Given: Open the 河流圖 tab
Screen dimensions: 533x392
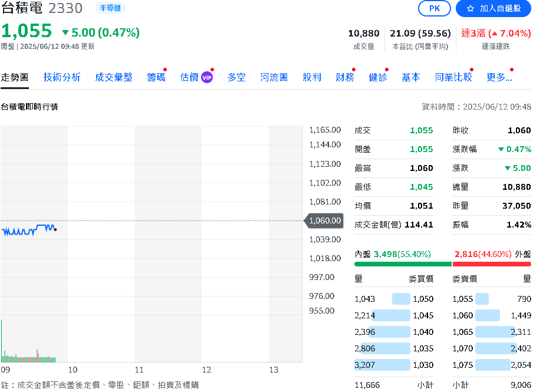Looking at the screenshot, I should click(x=274, y=77).
